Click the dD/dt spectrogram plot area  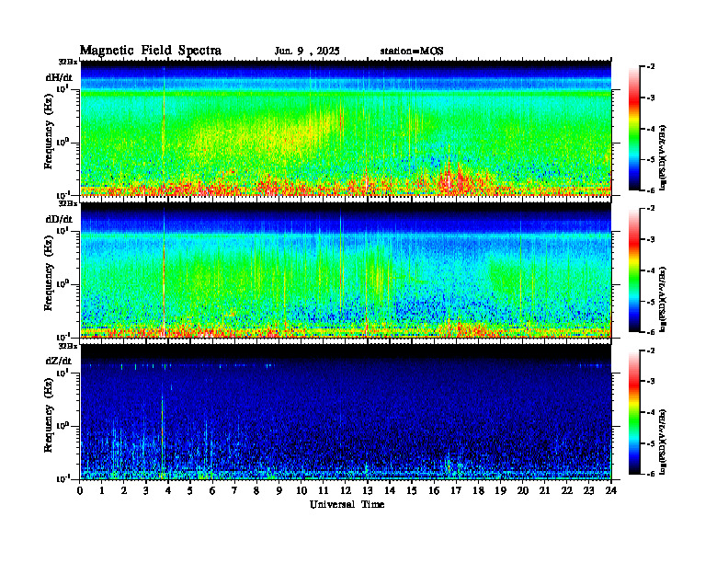[346, 270]
